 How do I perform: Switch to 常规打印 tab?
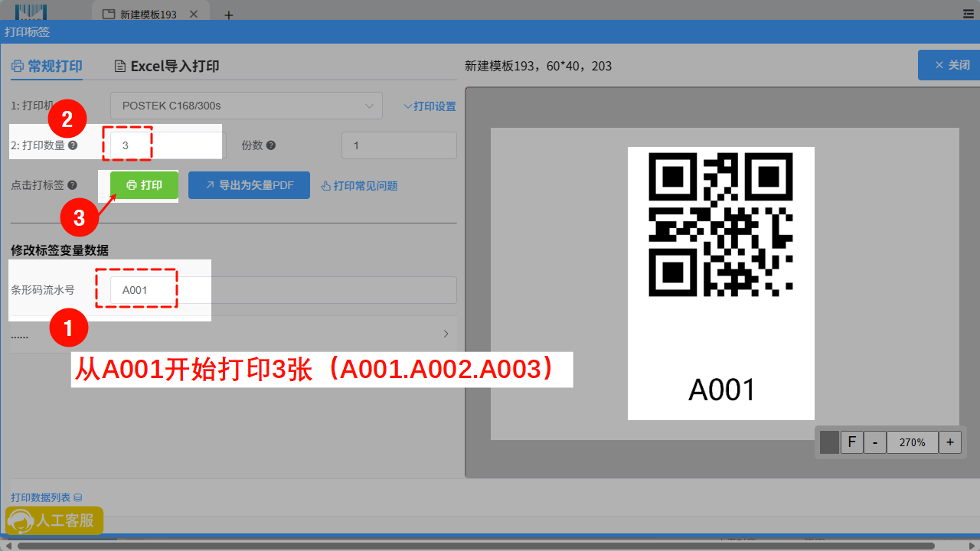tap(47, 67)
